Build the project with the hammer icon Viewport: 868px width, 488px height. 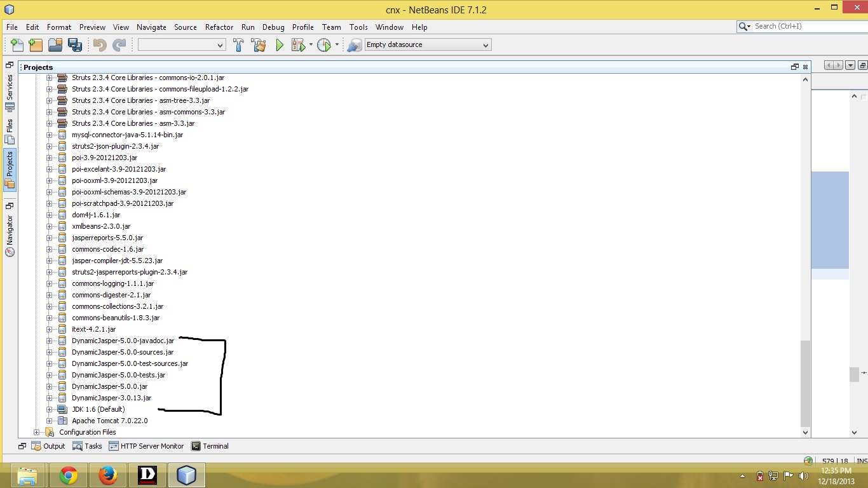tap(239, 44)
